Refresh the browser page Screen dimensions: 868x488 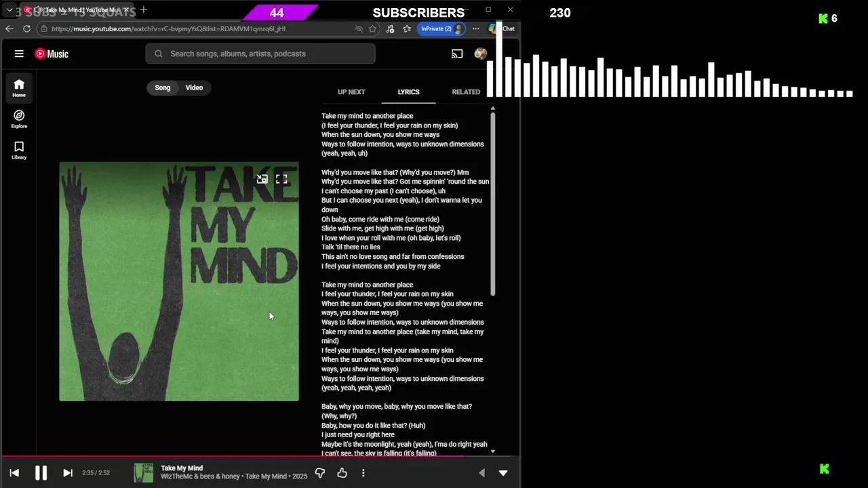point(26,28)
